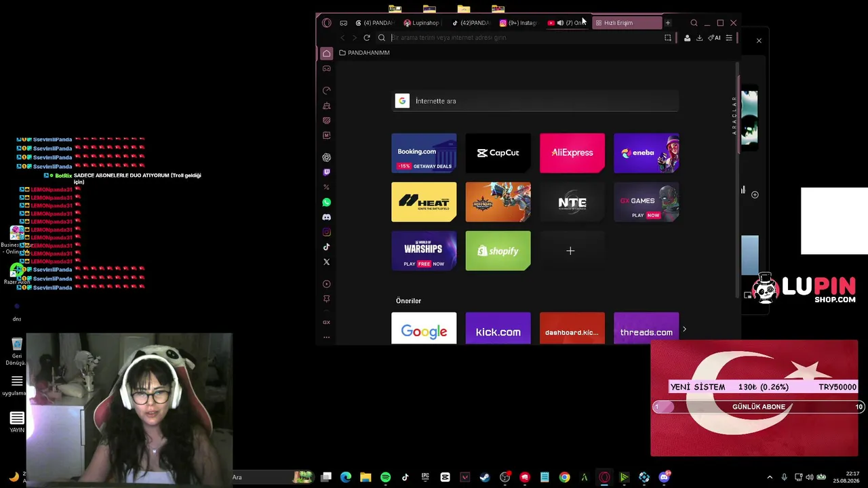Search tabs with the magnifier icon
Viewport: 868px width, 488px height.
[694, 23]
